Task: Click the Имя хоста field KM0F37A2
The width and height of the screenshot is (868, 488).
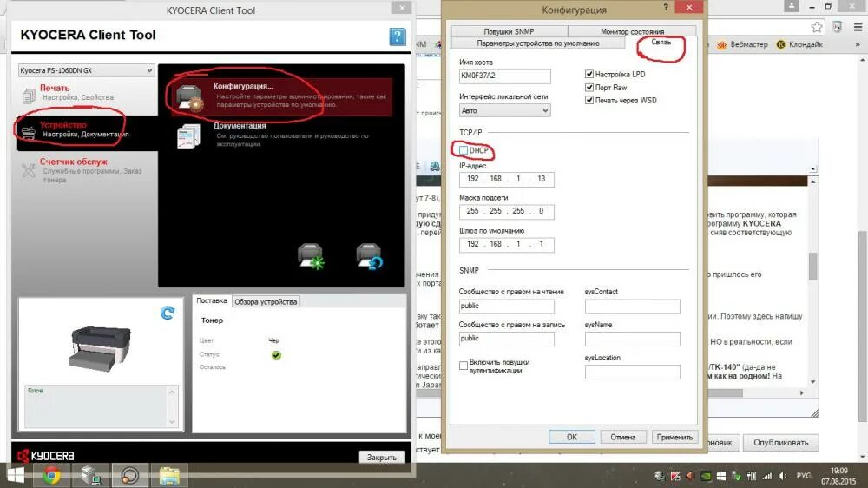Action: coord(505,76)
